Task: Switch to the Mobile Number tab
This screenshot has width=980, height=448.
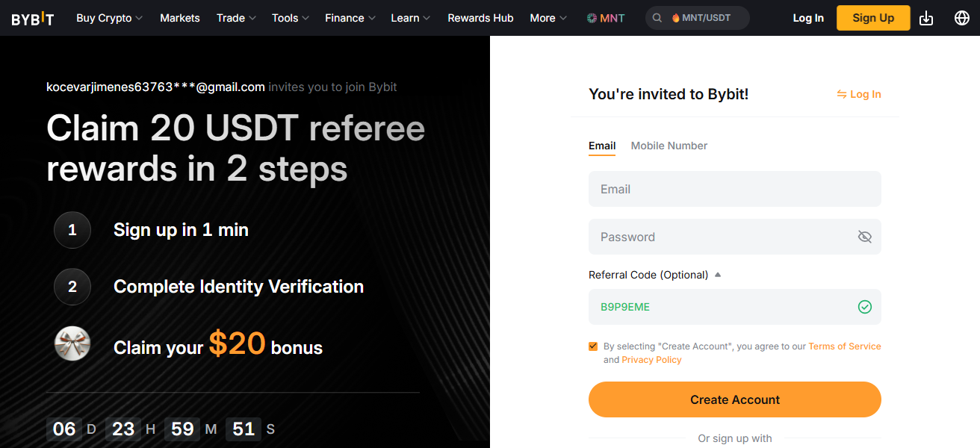Action: coord(669,146)
